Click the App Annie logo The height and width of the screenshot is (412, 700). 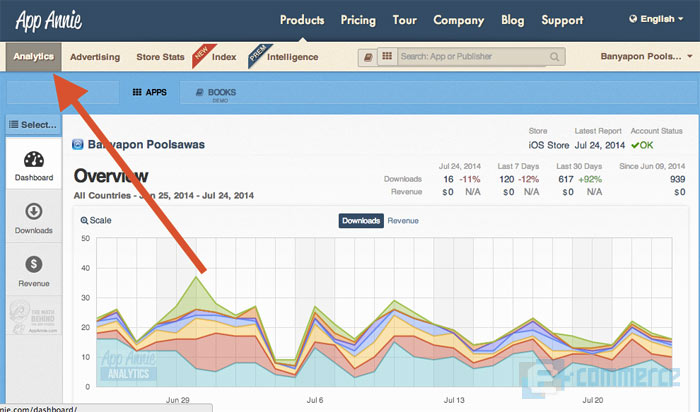coord(48,21)
